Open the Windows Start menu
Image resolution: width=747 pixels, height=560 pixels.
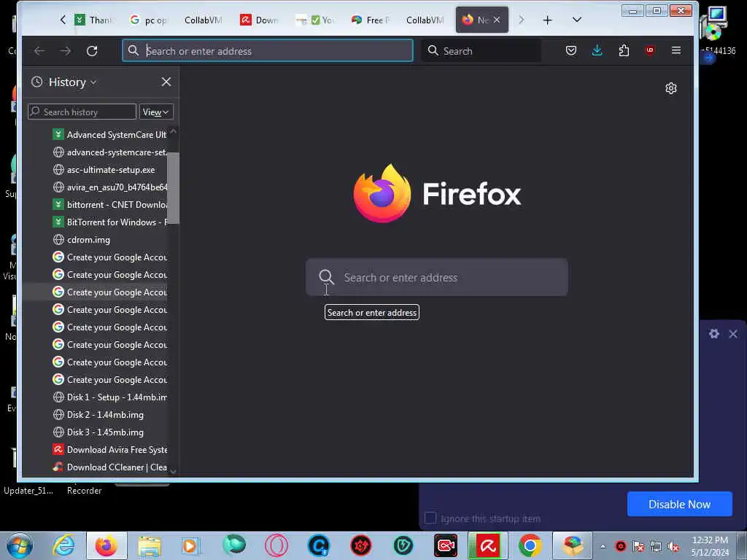click(20, 545)
